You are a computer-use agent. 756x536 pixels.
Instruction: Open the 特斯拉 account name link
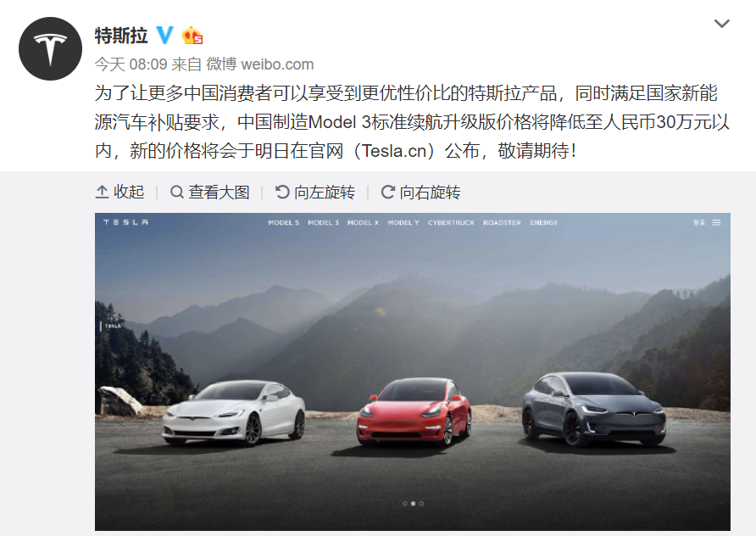tap(121, 36)
